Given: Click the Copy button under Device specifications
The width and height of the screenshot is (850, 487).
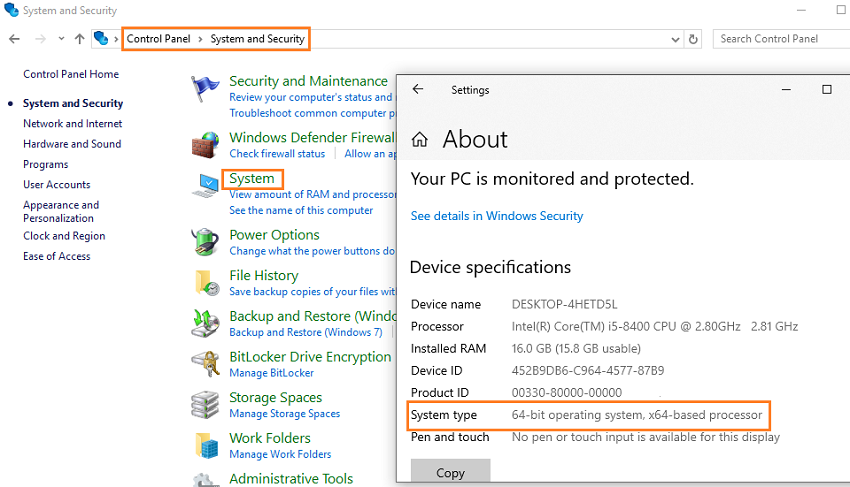Looking at the screenshot, I should click(450, 471).
